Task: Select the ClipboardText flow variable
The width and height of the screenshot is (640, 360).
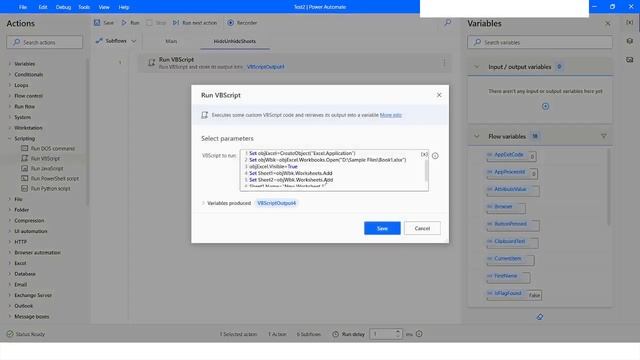Action: 512,242
